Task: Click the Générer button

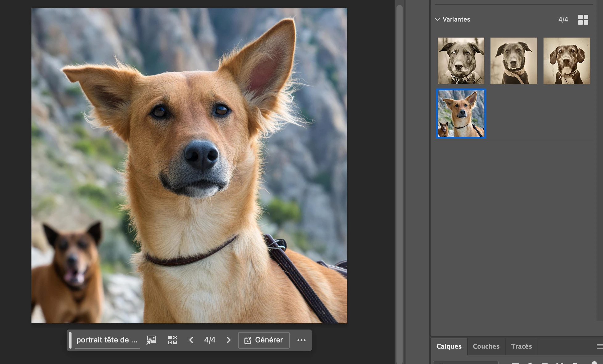Action: click(264, 340)
